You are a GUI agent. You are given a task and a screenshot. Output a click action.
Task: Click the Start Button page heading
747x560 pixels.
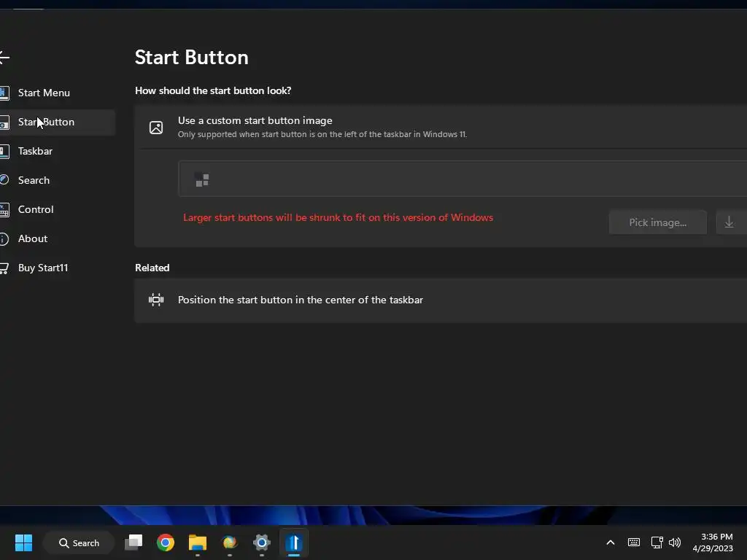(192, 58)
